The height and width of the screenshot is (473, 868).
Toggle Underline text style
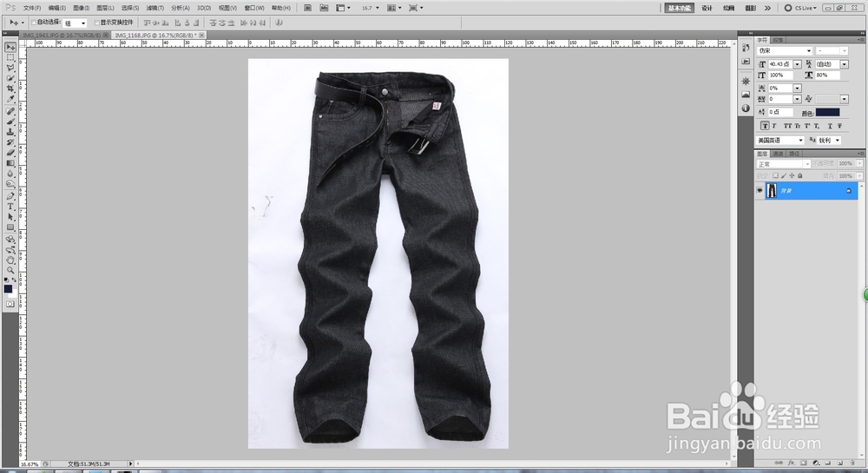(x=830, y=126)
